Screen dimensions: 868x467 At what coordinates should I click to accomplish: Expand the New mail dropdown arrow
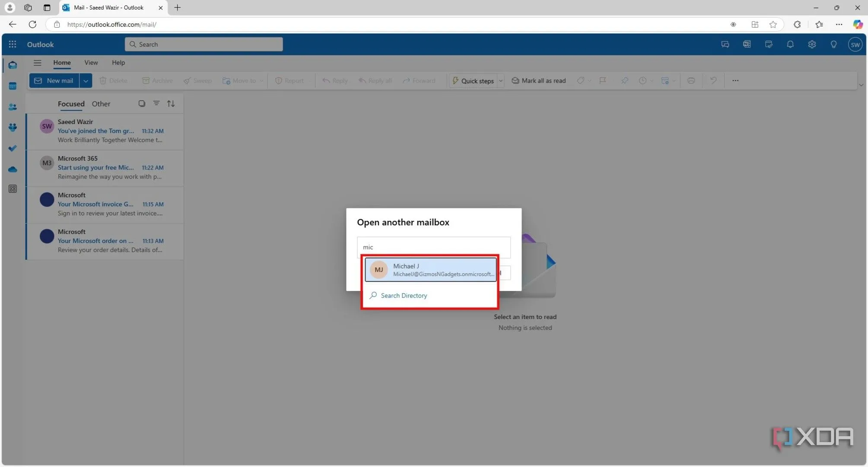(86, 81)
